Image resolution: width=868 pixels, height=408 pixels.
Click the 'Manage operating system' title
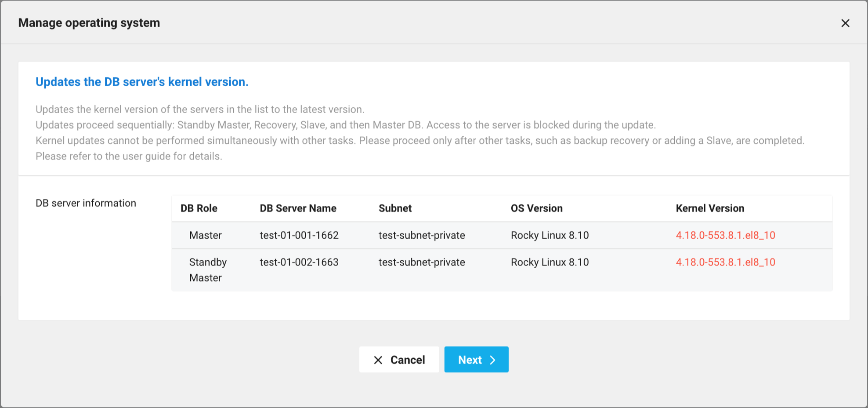89,23
